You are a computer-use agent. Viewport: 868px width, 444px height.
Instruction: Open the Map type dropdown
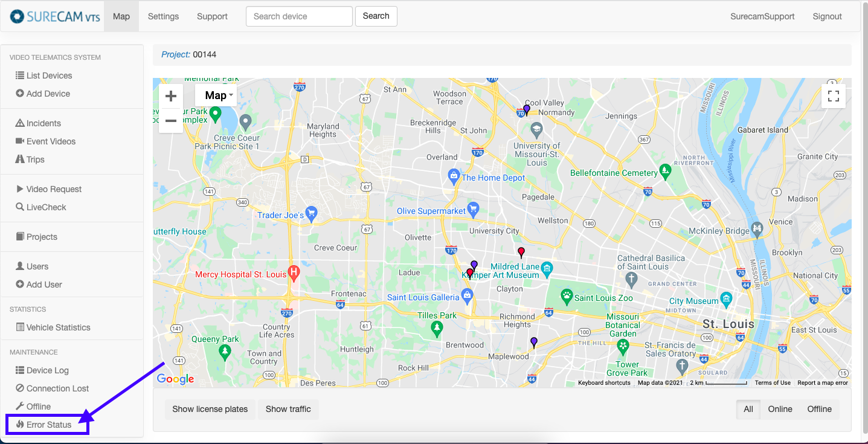(216, 95)
